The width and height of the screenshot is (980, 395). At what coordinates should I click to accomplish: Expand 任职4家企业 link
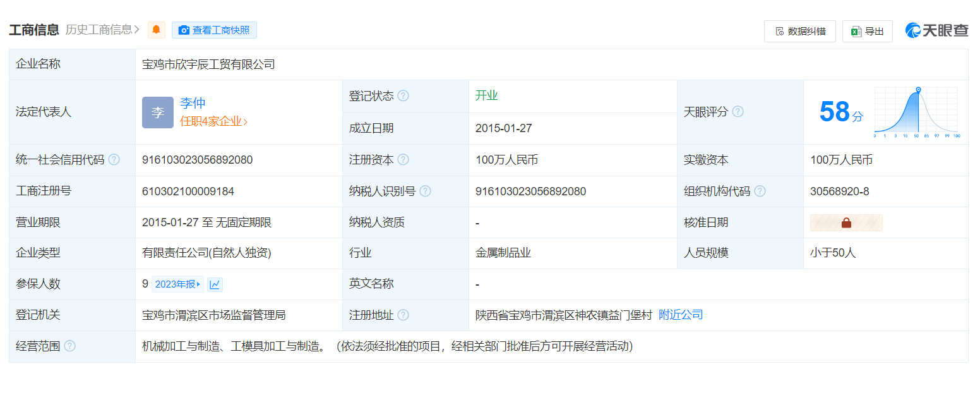pyautogui.click(x=214, y=122)
